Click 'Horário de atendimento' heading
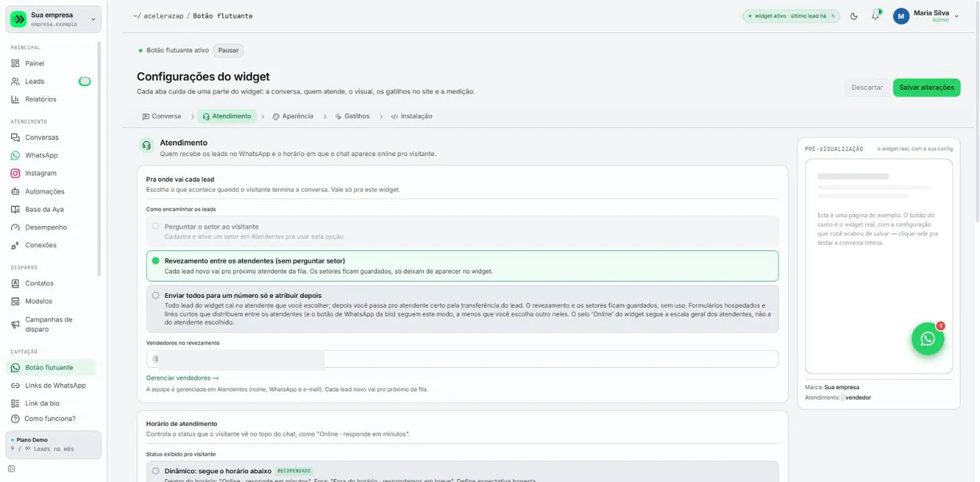The width and height of the screenshot is (980, 482). [x=182, y=424]
